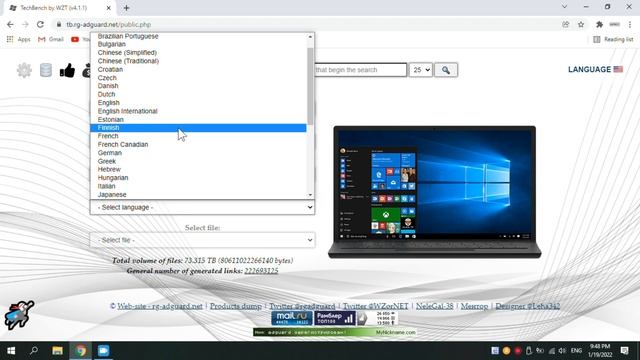Click the mail.ru counter badge
The width and height of the screenshot is (640, 360).
point(292,318)
